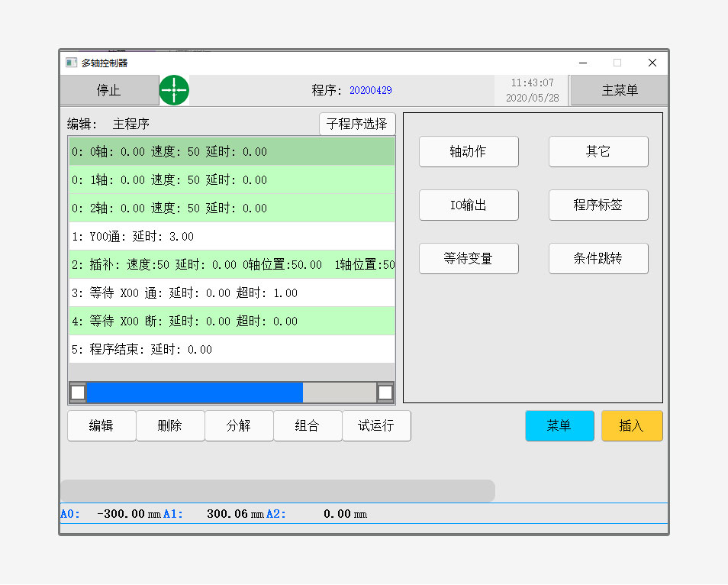Click the 删除 delete button
This screenshot has height=585, width=728.
click(x=170, y=426)
